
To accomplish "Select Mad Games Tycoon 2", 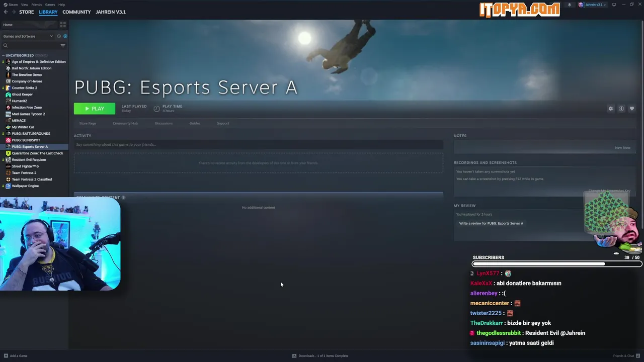I will (28, 114).
